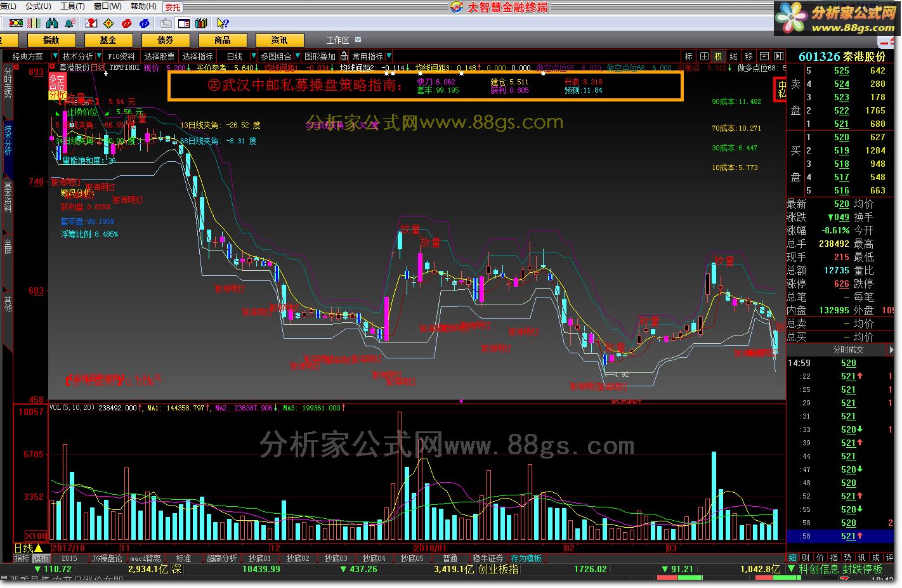Open the 公式(U) menu
This screenshot has width=902, height=588.
pos(38,6)
